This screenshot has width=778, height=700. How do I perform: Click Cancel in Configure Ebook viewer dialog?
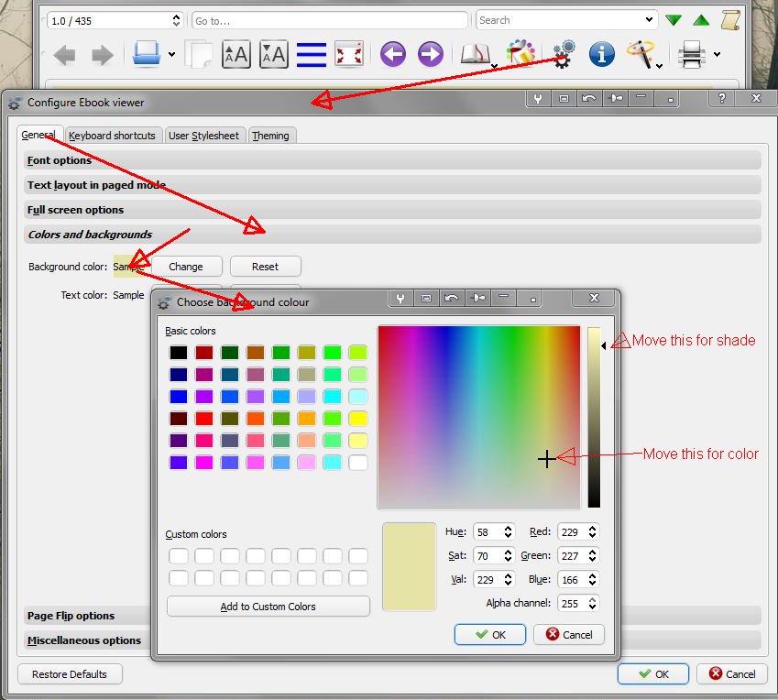click(x=732, y=673)
